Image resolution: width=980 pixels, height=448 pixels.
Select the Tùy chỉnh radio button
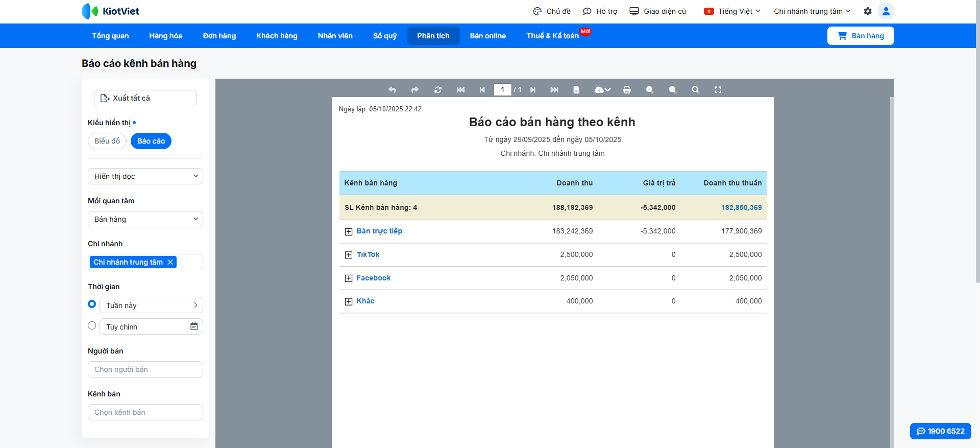pos(92,325)
